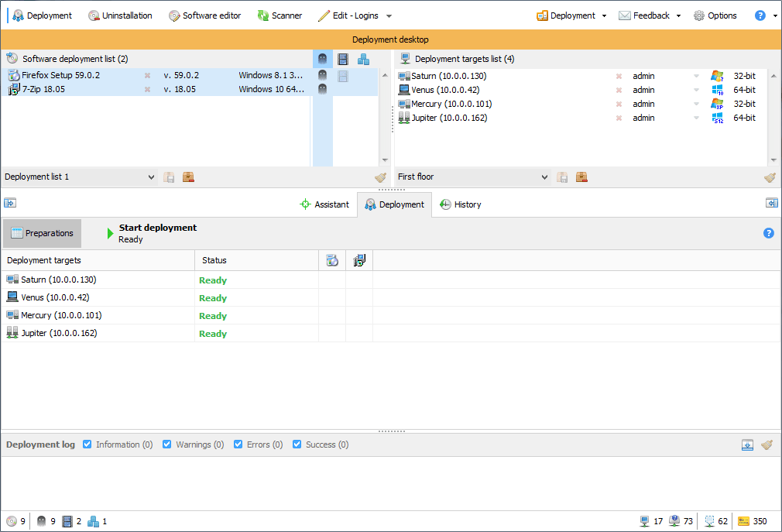Image resolution: width=782 pixels, height=532 pixels.
Task: Click the Preparations button
Action: click(42, 233)
